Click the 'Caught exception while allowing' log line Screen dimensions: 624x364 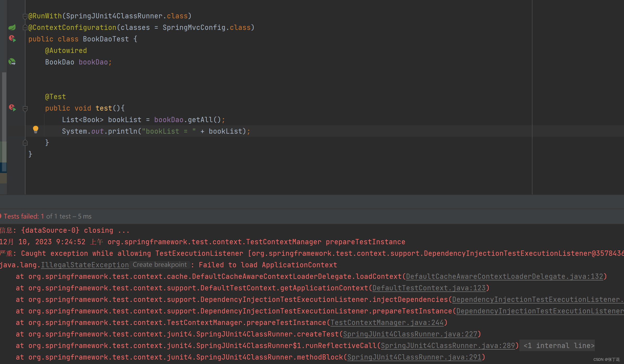312,253
